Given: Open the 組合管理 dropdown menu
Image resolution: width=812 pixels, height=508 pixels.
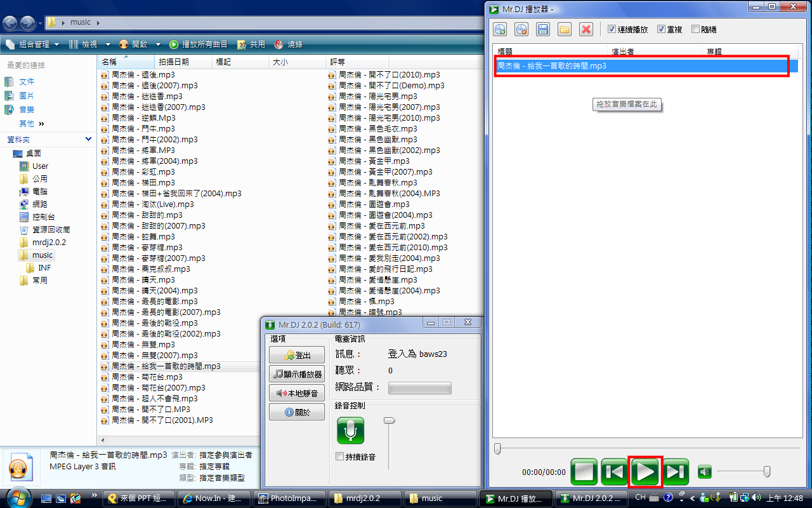Looking at the screenshot, I should [32, 44].
